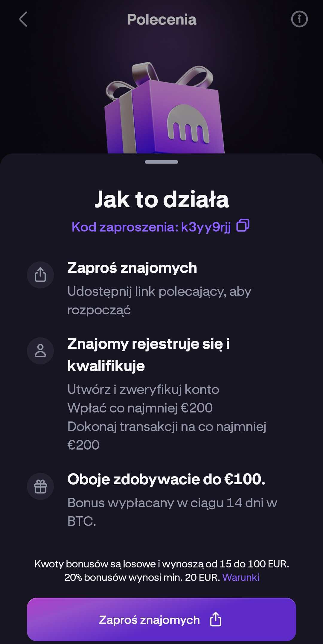Viewport: 323px width, 644px height.
Task: Tap the small gift icon beside the bonus step
Action: tap(40, 486)
